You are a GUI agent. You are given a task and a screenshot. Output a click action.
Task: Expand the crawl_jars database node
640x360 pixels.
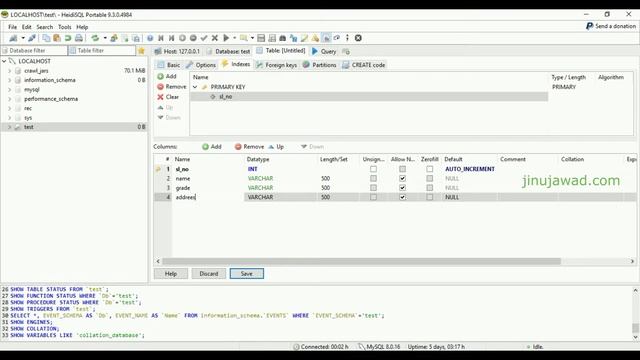click(x=10, y=71)
